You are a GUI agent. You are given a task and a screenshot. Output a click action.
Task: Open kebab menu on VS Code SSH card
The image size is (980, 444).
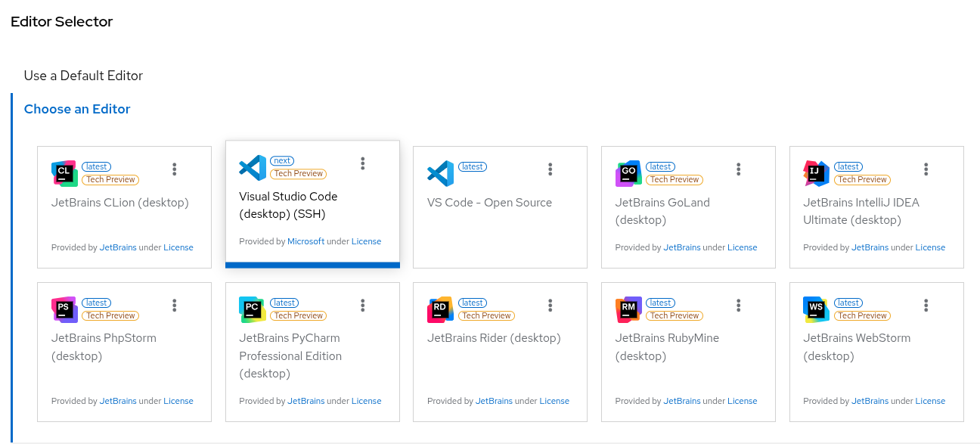pos(363,163)
